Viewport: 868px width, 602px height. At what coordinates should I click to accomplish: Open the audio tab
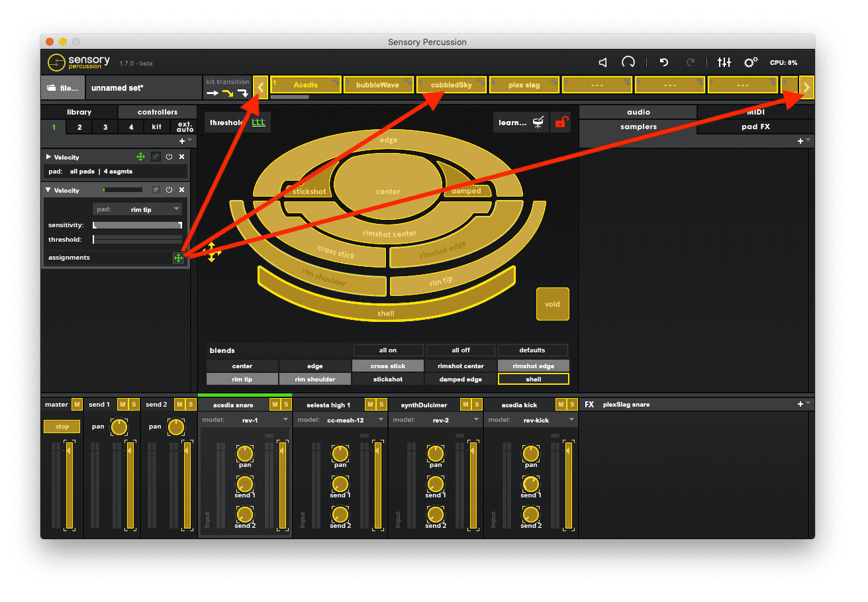click(638, 112)
